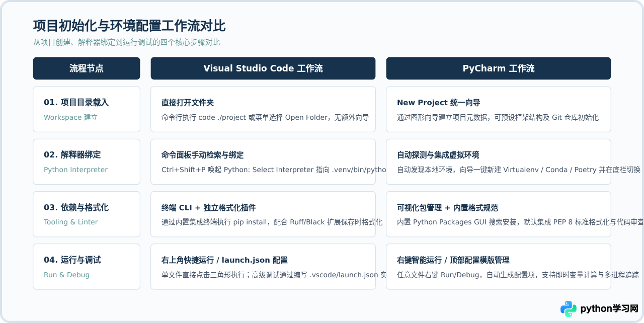The image size is (644, 323).
Task: Select the 可视化包管理 + 内置格式规范 heading
Action: pos(448,207)
